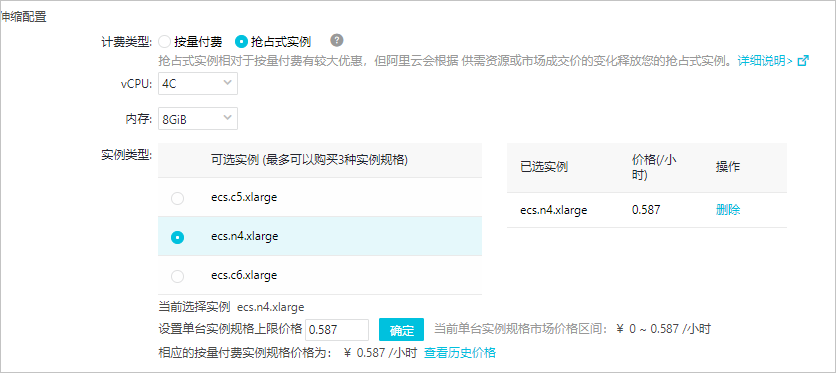Click the ecs.c5.xlarge row label
Screen dimensions: 836x373
[x=244, y=197]
